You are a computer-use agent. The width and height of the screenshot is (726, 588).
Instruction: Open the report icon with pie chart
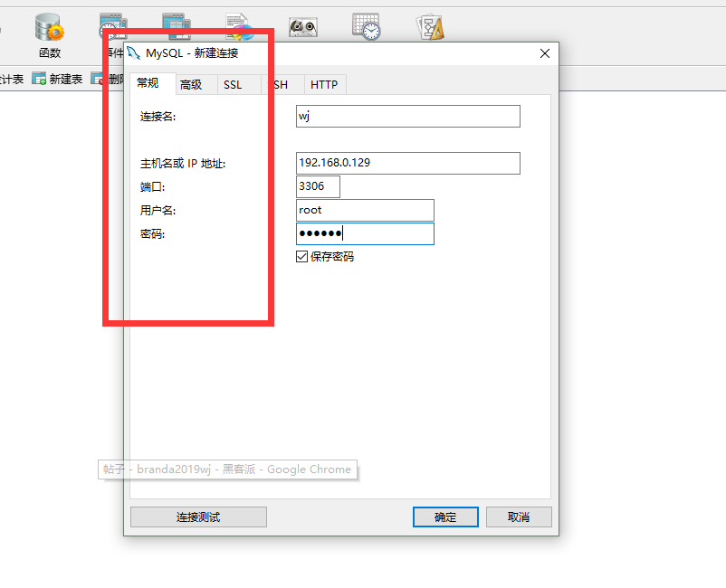pyautogui.click(x=240, y=27)
